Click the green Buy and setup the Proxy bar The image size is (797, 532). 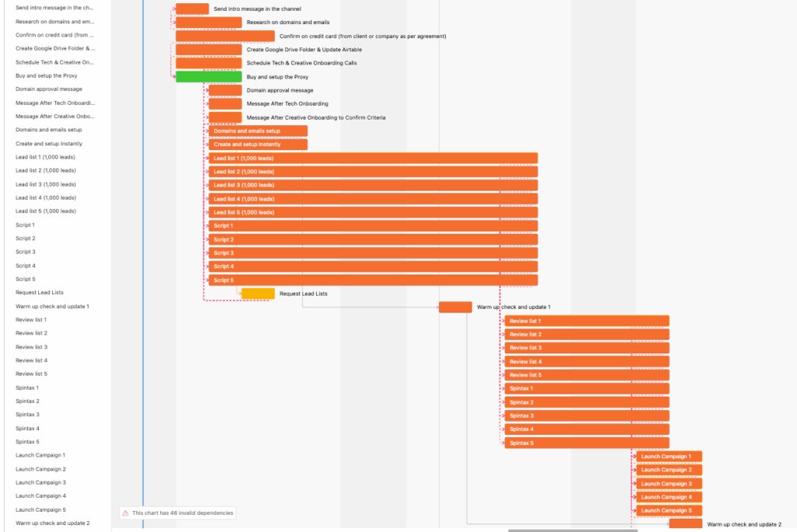tap(209, 77)
